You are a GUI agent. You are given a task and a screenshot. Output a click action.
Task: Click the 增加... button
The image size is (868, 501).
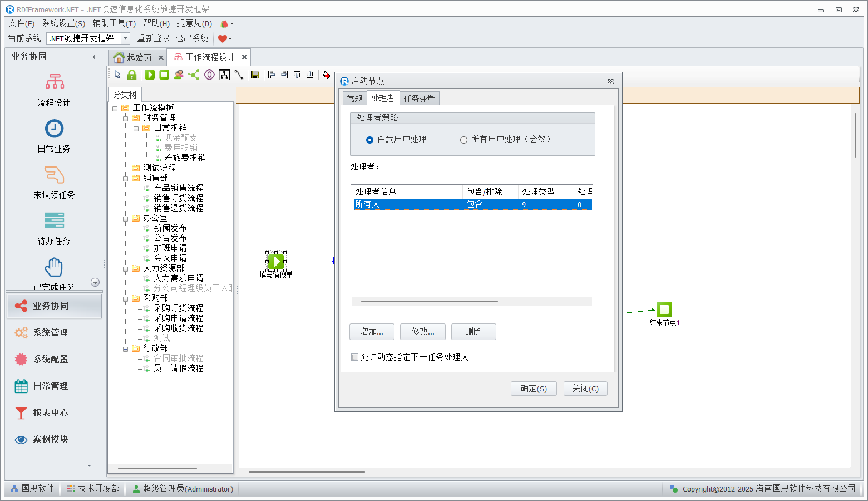[x=372, y=332]
